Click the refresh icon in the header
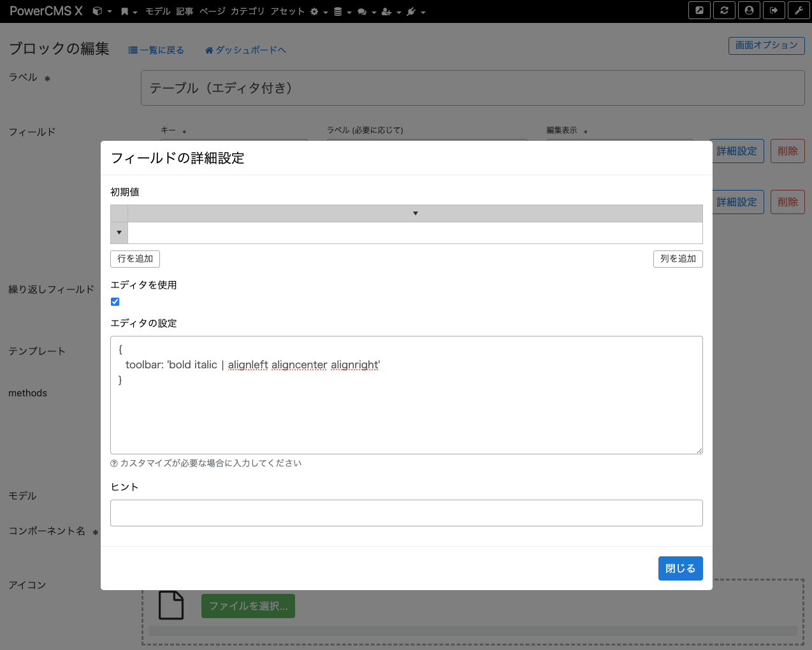This screenshot has height=650, width=812. point(724,10)
